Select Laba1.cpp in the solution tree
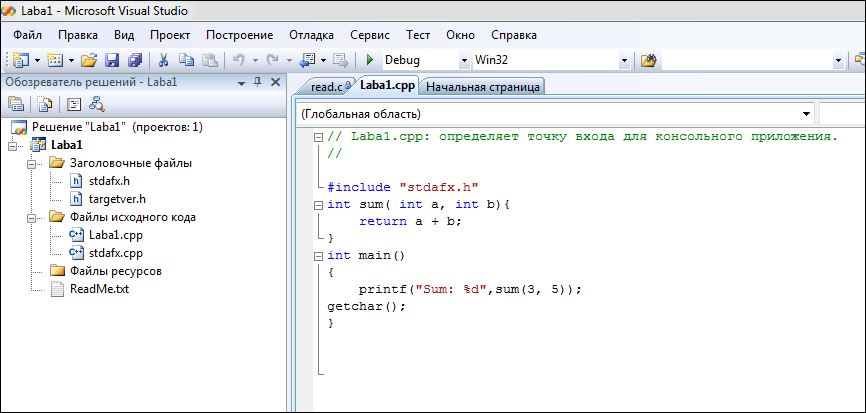 coord(116,235)
